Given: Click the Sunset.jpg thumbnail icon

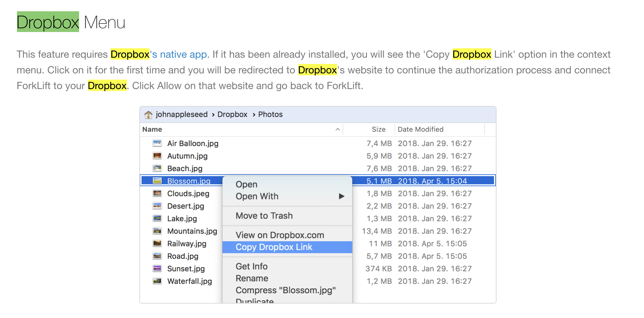Looking at the screenshot, I should pos(157,269).
